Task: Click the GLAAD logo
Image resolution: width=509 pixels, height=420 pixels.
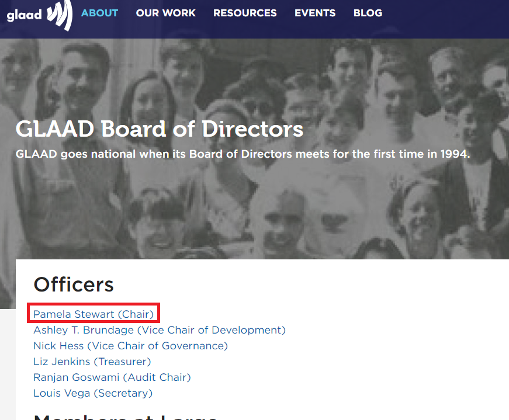Action: [x=39, y=15]
